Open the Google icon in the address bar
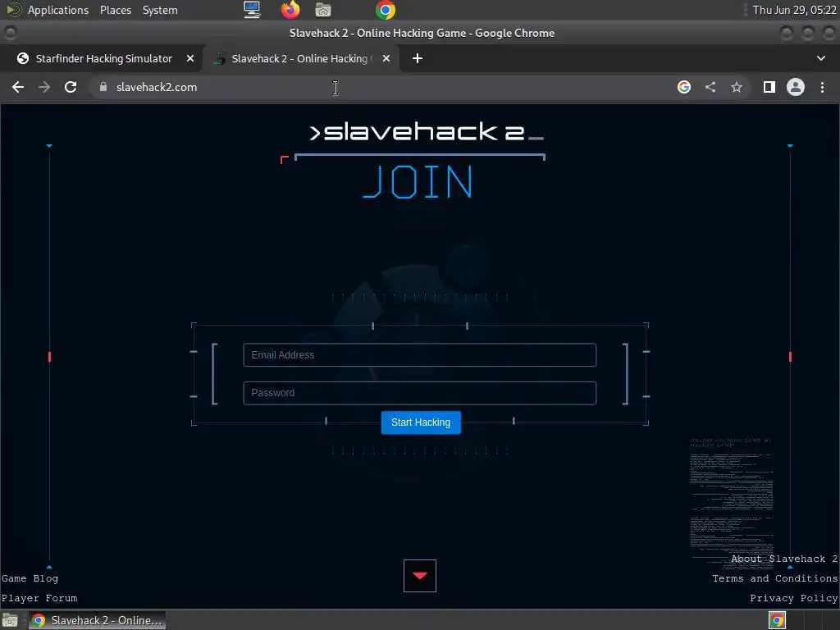The height and width of the screenshot is (630, 840). (x=684, y=87)
